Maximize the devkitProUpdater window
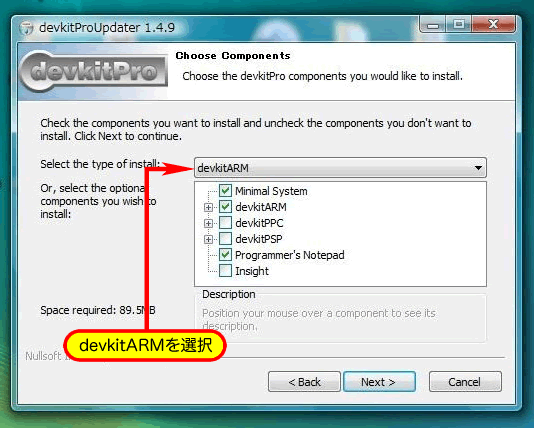This screenshot has height=428, width=534. coord(458,25)
